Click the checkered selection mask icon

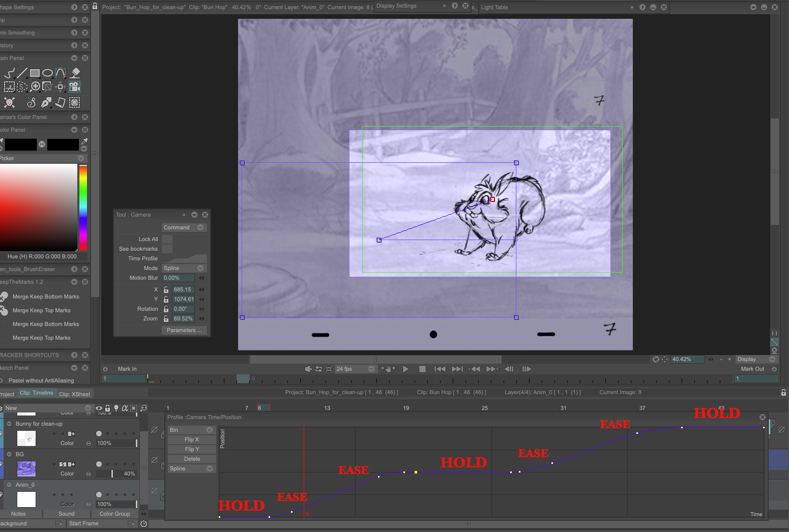point(75,103)
